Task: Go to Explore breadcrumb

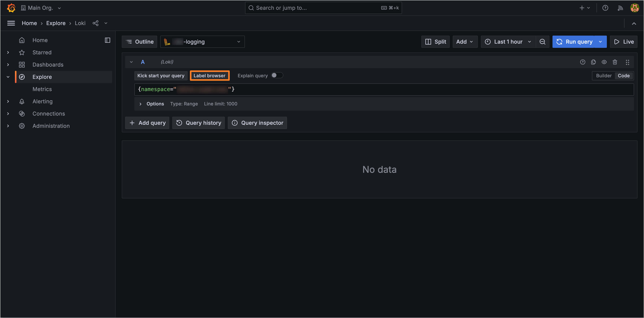Action: pos(56,23)
